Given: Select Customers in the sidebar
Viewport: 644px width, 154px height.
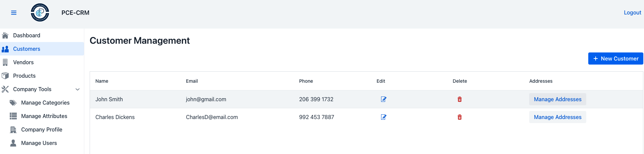Looking at the screenshot, I should (x=27, y=49).
